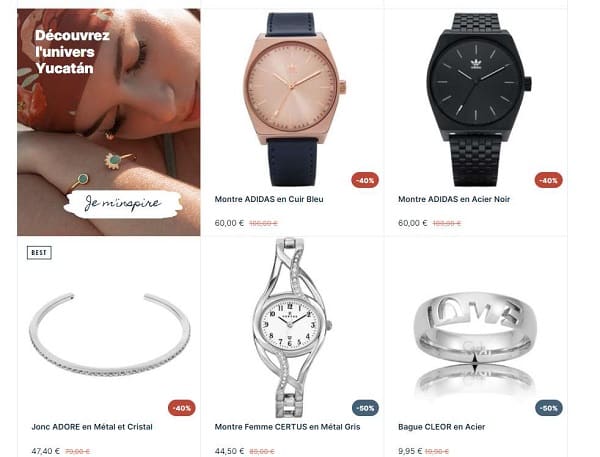Screen dimensions: 600x457
Task: Open the silver ADORE bangle image
Action: click(109, 335)
